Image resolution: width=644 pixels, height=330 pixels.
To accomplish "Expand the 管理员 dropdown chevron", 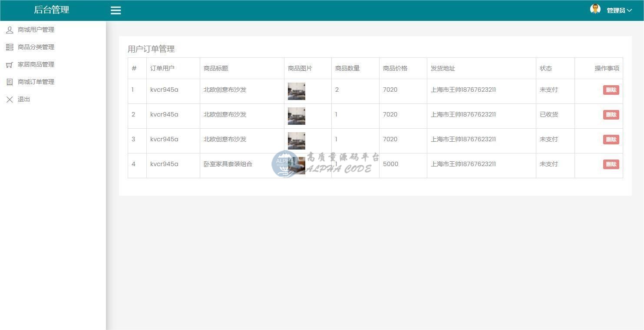I will pyautogui.click(x=629, y=10).
